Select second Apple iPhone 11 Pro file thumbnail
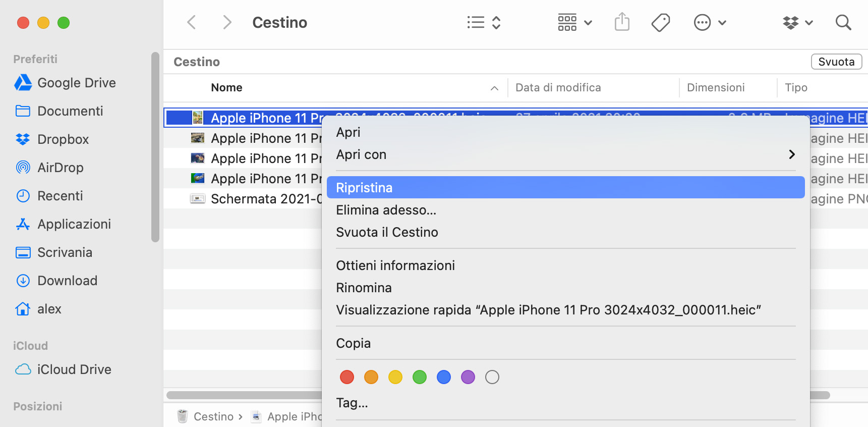Screen dimensions: 868x427 coord(198,138)
